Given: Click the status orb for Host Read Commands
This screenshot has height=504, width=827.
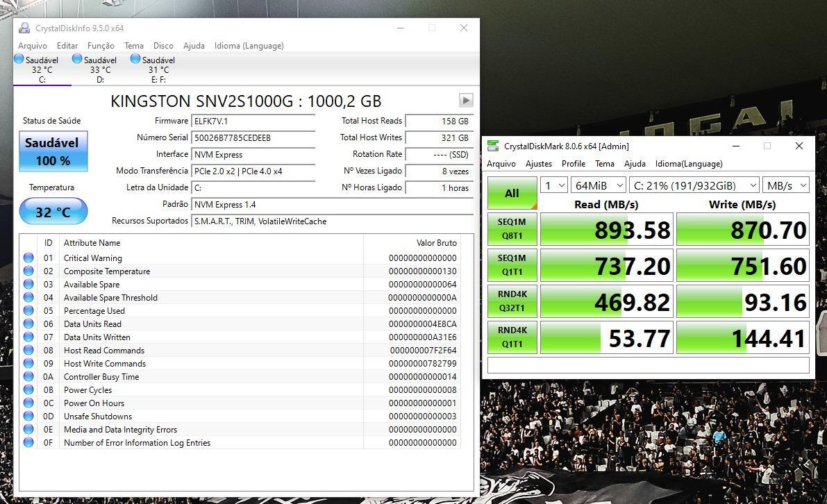Looking at the screenshot, I should point(28,350).
